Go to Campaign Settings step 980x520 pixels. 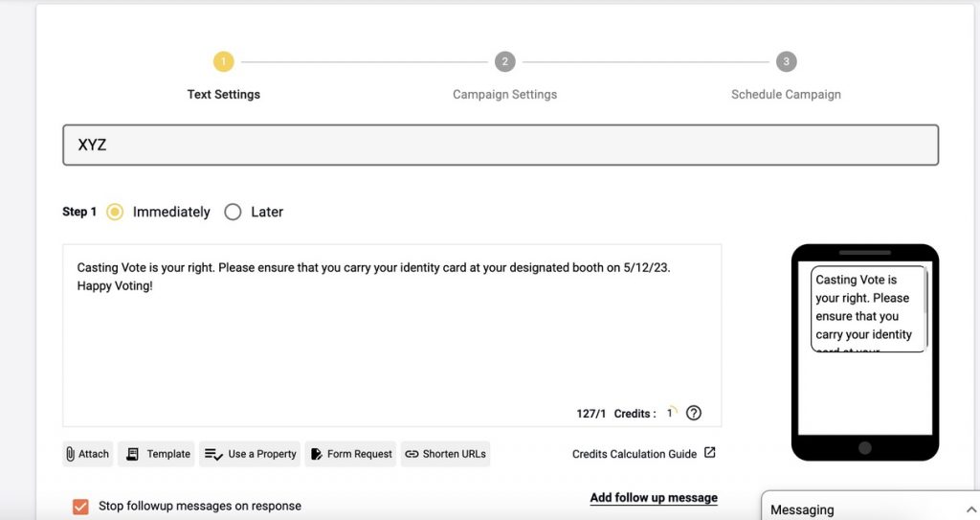[x=504, y=94]
